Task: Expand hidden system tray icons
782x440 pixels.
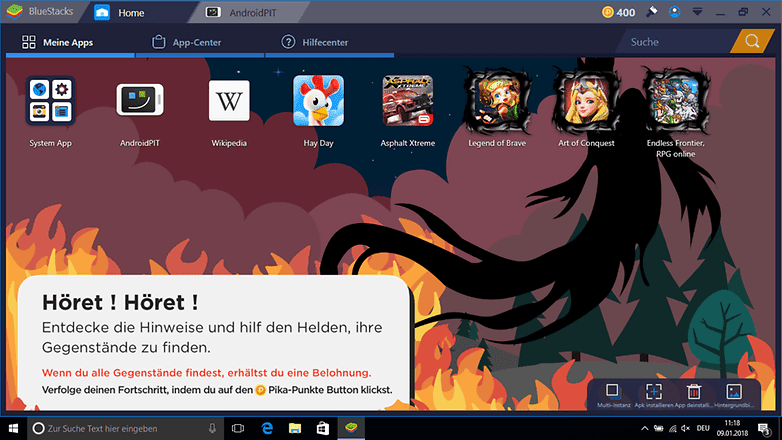Action: tap(644, 429)
